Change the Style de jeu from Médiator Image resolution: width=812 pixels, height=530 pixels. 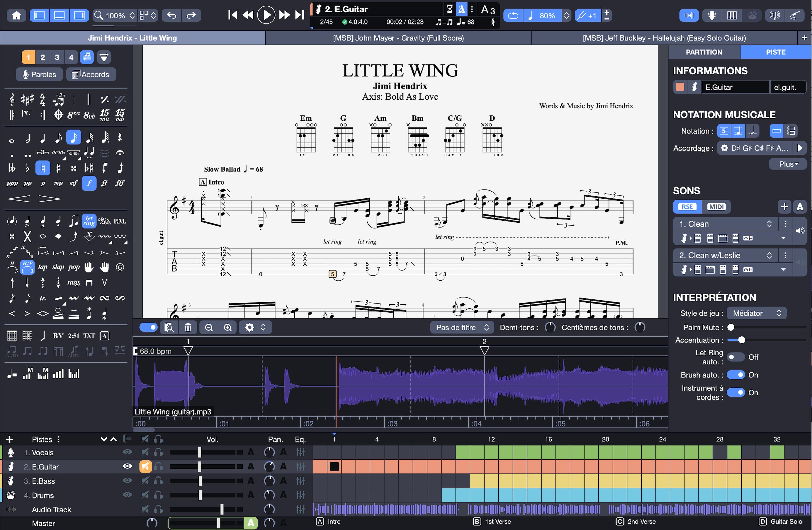point(756,313)
